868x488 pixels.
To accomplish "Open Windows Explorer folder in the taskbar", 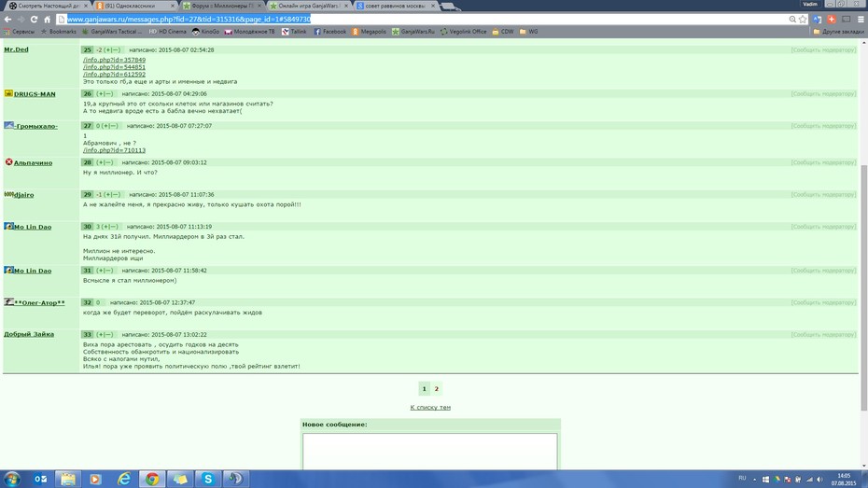I will tap(68, 479).
